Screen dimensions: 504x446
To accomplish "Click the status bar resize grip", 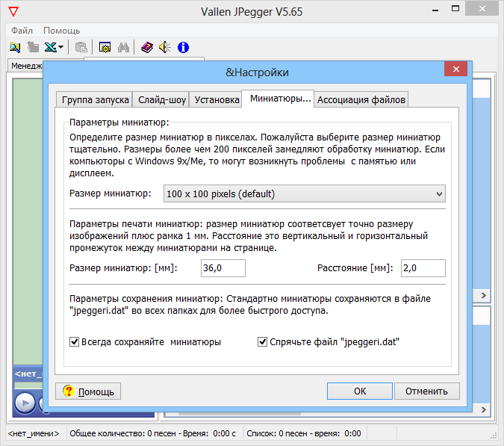I will (x=494, y=436).
